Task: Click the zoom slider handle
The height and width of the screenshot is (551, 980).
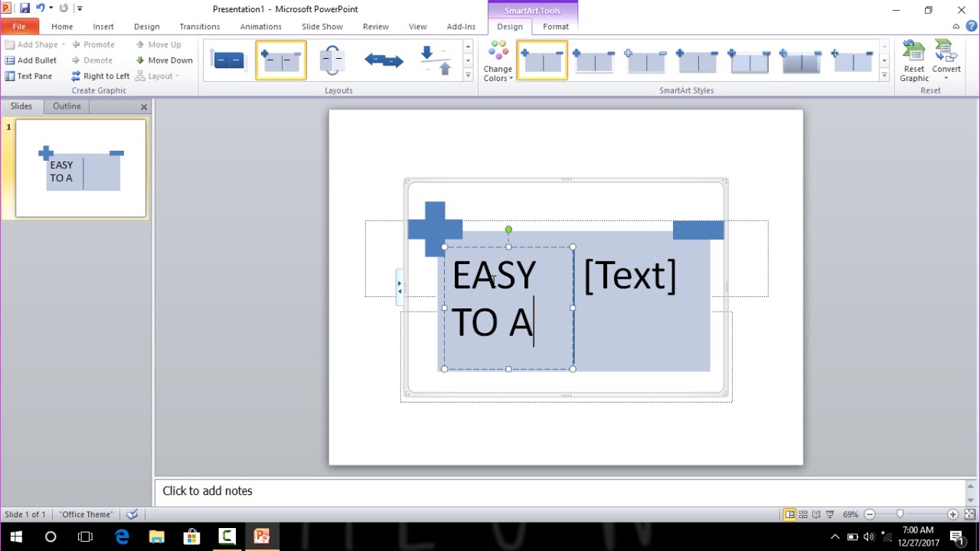Action: click(x=900, y=514)
